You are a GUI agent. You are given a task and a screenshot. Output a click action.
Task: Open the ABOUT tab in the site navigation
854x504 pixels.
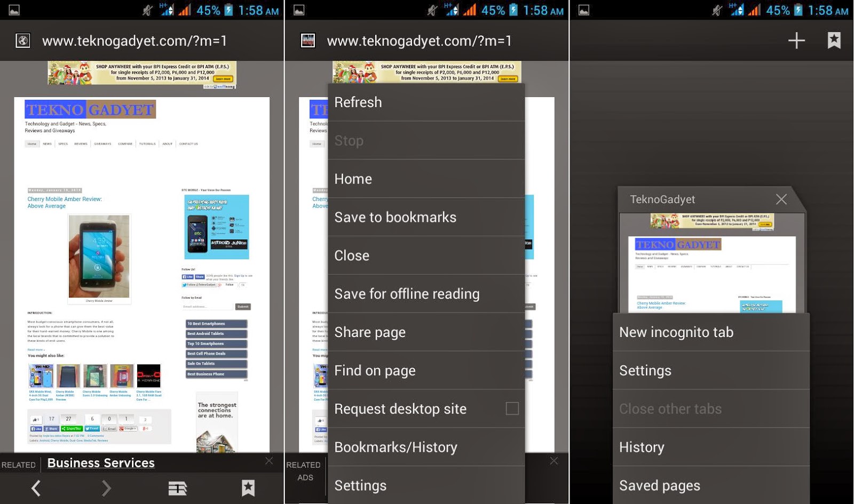pyautogui.click(x=168, y=144)
